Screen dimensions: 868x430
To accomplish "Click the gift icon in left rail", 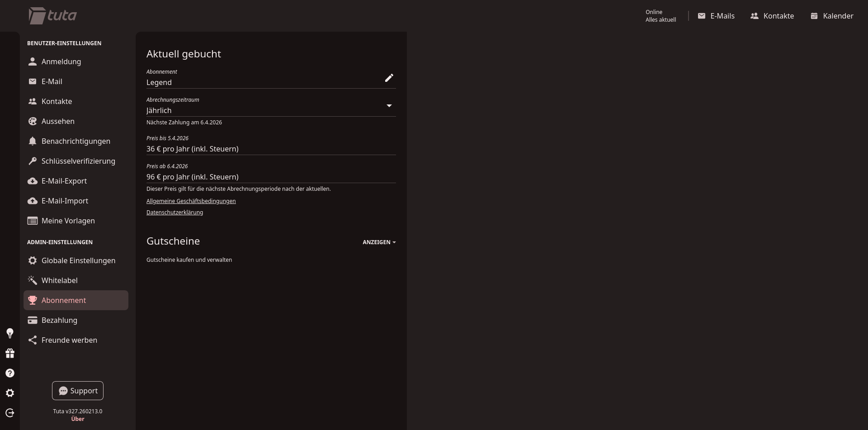I will click(10, 353).
